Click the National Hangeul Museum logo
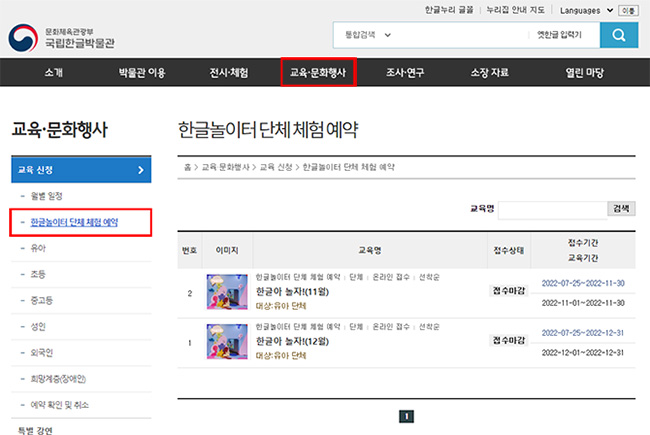 tap(61, 38)
